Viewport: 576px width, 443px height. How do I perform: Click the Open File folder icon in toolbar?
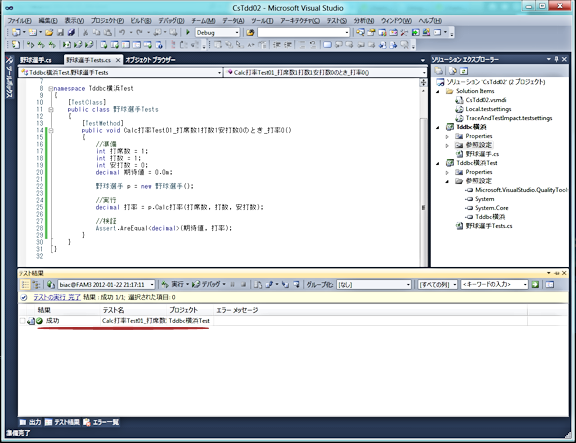pos(49,32)
